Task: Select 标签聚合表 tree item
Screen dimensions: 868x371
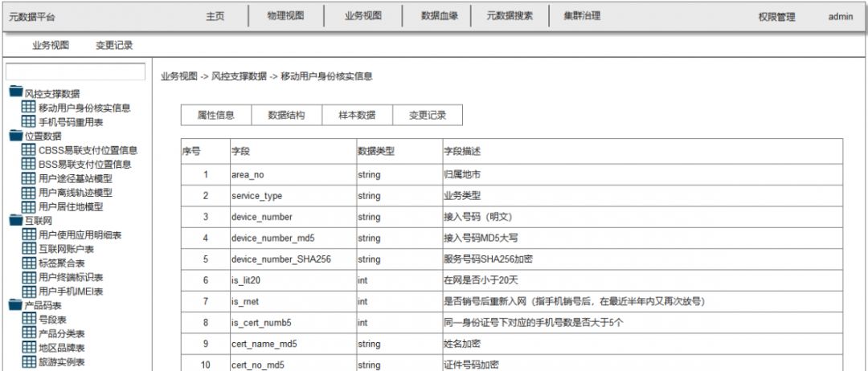Action: click(61, 263)
